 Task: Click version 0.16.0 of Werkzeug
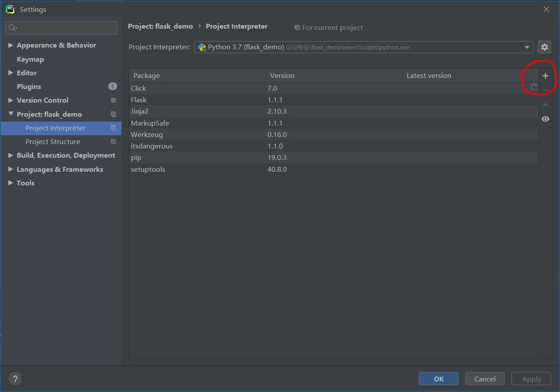277,135
